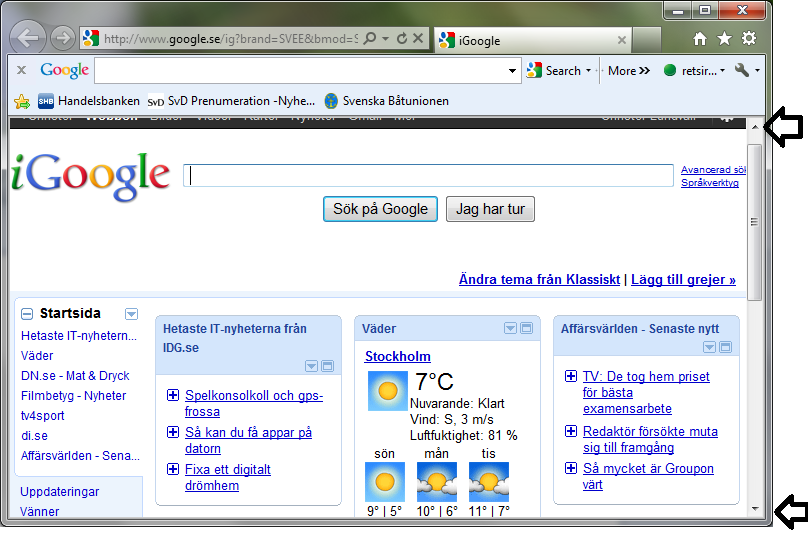808x542 pixels.
Task: Open the Handelsbanken favorite
Action: coord(89,101)
